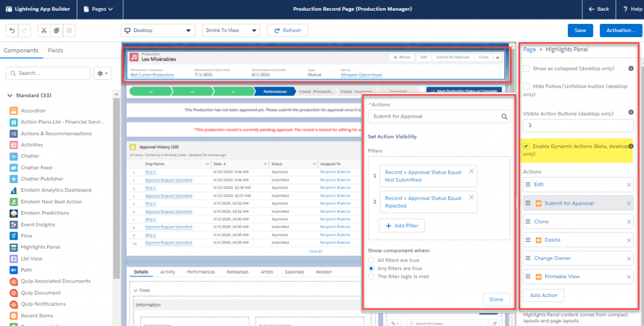Switch to the Fields tab
The image size is (644, 326).
[x=55, y=50]
